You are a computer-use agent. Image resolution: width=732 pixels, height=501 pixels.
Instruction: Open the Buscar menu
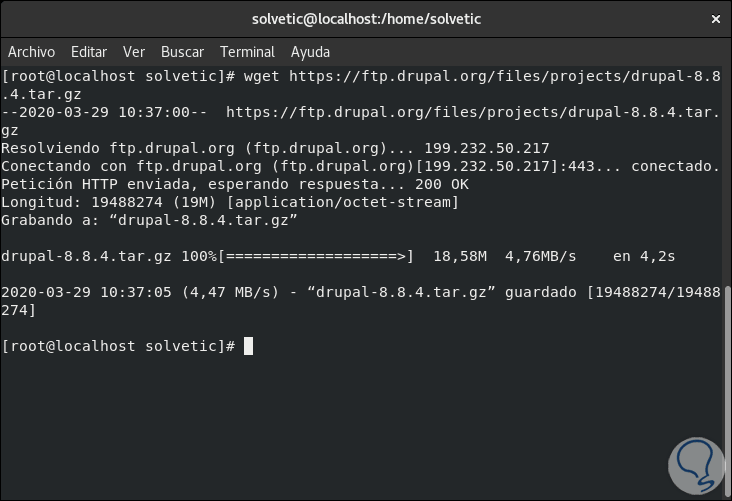click(x=182, y=52)
